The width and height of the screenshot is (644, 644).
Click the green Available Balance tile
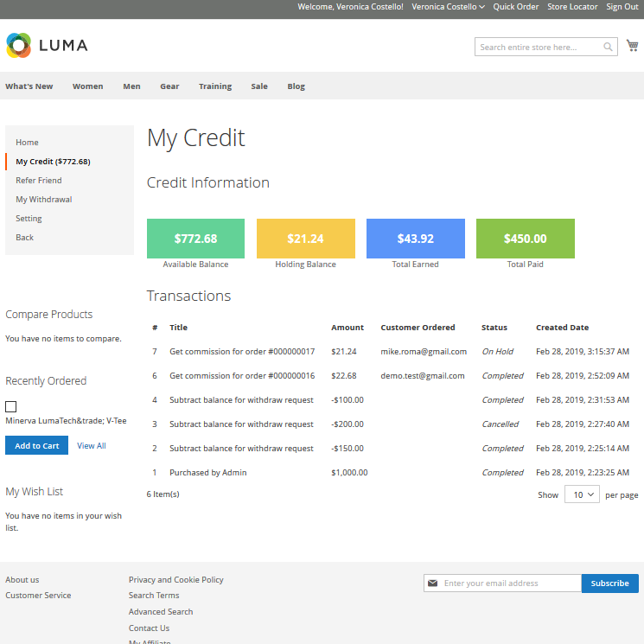coord(195,239)
